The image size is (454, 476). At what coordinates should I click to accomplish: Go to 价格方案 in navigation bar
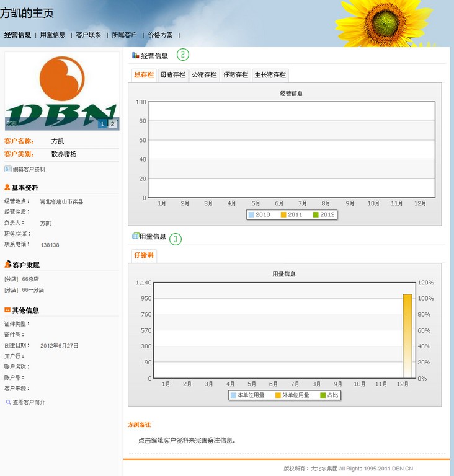tap(160, 35)
